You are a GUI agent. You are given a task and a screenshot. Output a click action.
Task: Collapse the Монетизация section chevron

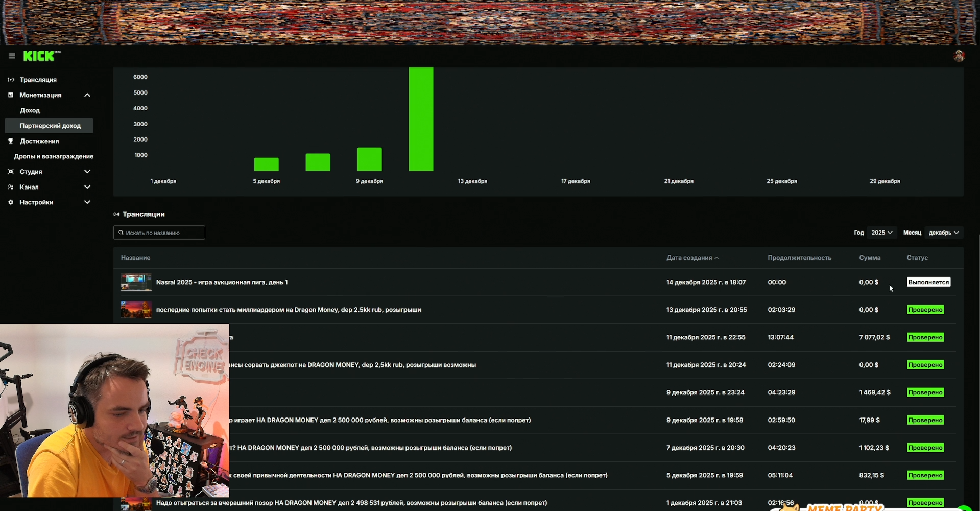pyautogui.click(x=87, y=95)
